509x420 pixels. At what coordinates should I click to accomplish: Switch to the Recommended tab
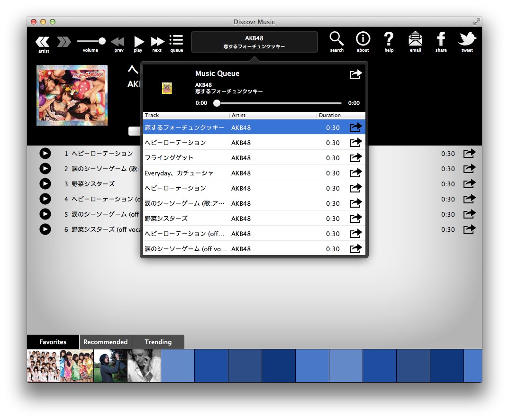(x=106, y=342)
